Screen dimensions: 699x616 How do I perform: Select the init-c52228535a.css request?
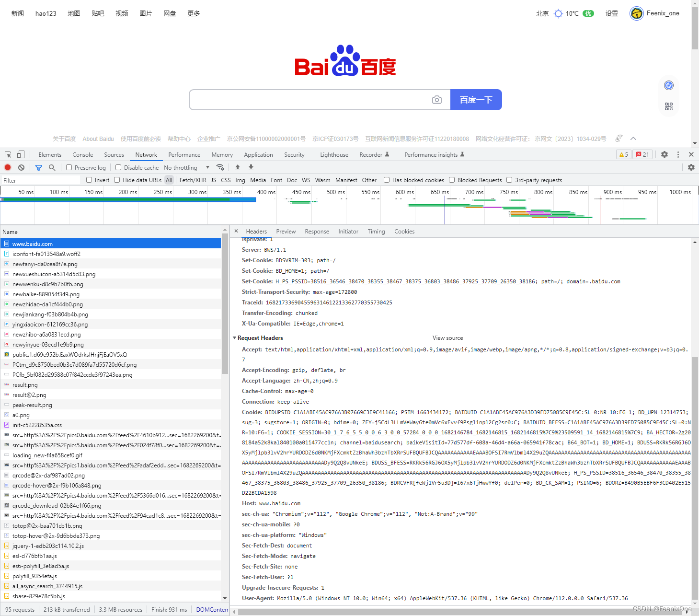pyautogui.click(x=111, y=425)
